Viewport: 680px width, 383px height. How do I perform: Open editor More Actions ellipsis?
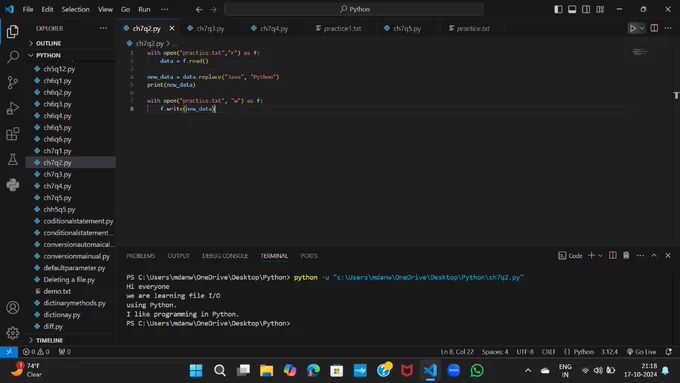[x=668, y=28]
